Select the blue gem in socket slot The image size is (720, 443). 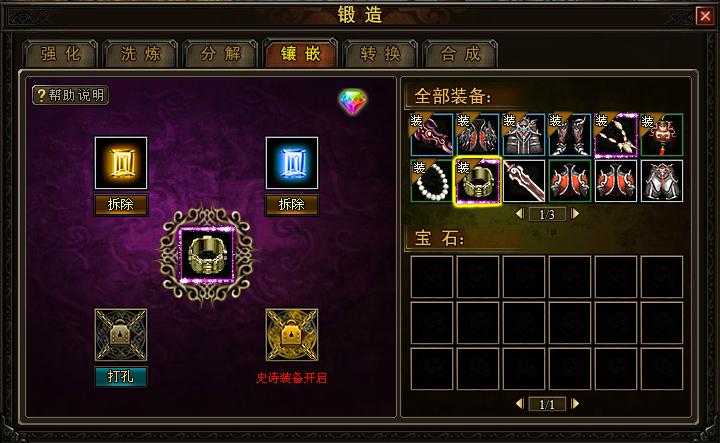point(292,163)
